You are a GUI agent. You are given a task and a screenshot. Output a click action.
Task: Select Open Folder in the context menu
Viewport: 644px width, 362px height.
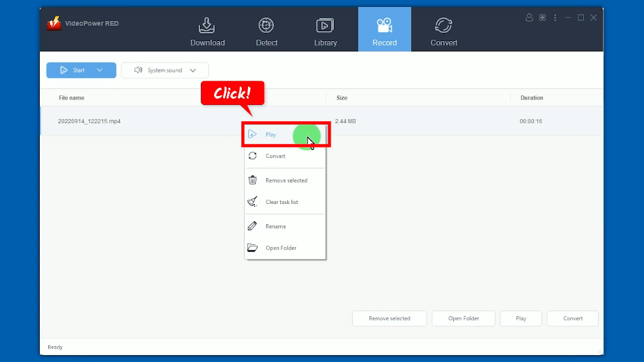281,248
